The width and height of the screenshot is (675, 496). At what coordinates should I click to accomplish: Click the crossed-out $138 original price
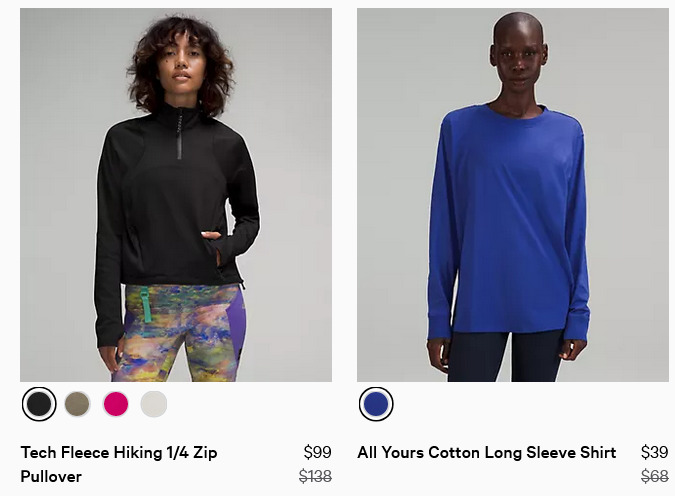tap(315, 476)
